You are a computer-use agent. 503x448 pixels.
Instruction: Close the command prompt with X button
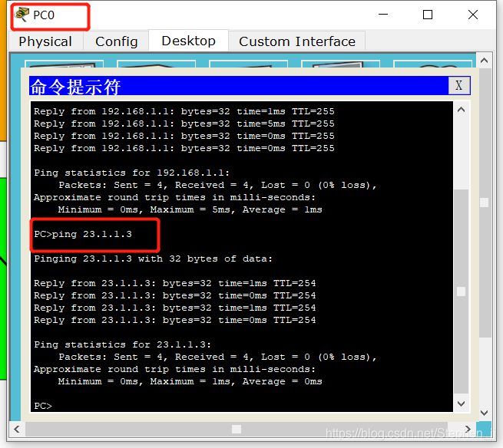458,86
